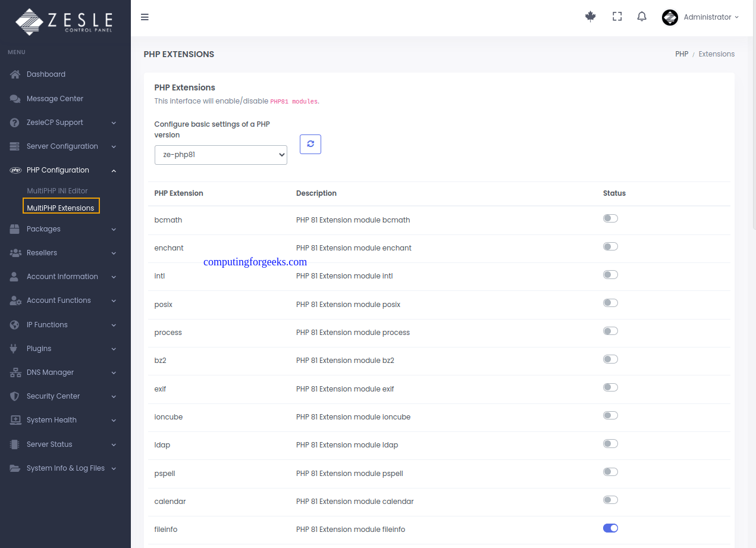Click the refresh button beside PHP version
This screenshot has width=756, height=548.
(310, 144)
